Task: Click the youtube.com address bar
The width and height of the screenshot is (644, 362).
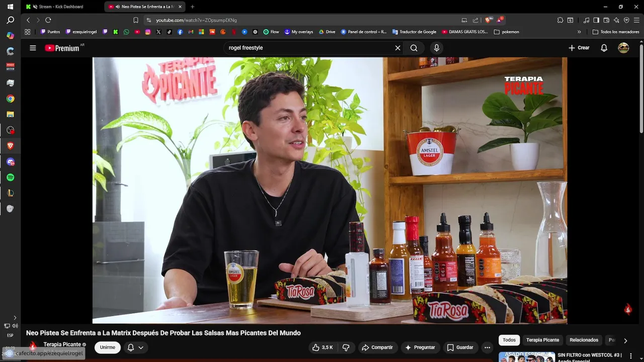Action: 302,20
